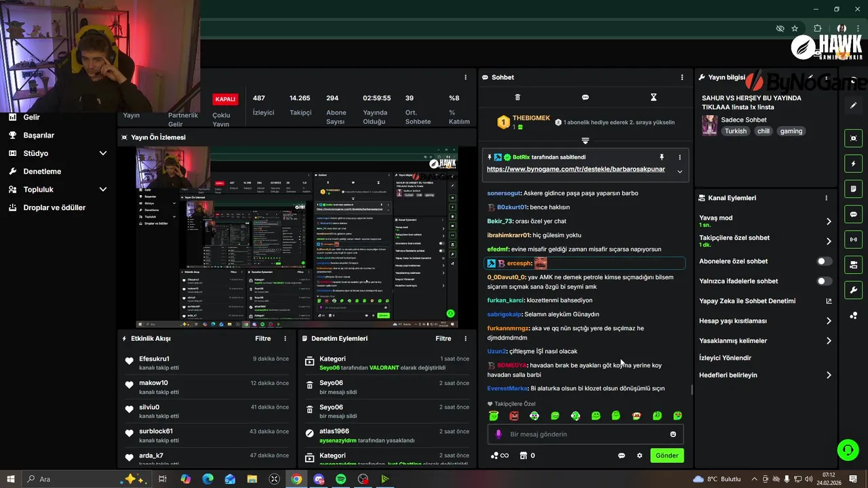This screenshot has width=868, height=488.
Task: Click the KAPALI stream status badge
Action: pyautogui.click(x=225, y=99)
